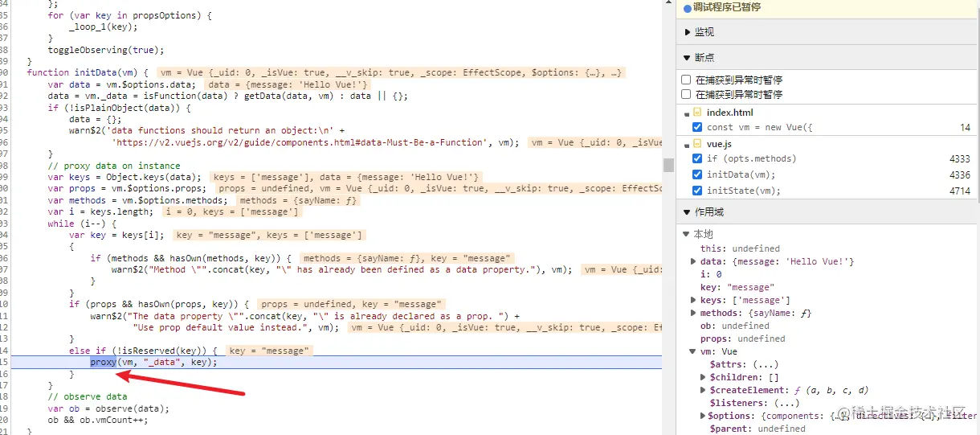The width and height of the screenshot is (980, 435).
Task: Click line number 14 for the index.html breakpoint
Action: [965, 128]
